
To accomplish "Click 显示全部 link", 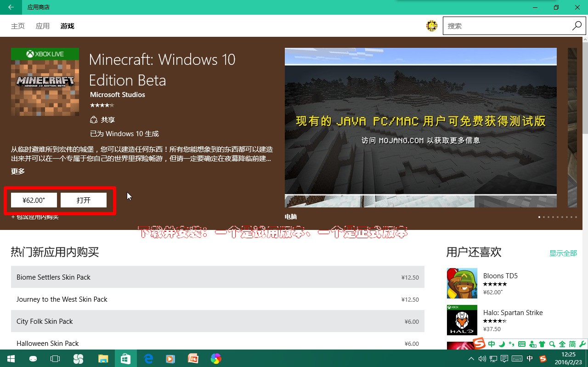I will click(x=563, y=253).
